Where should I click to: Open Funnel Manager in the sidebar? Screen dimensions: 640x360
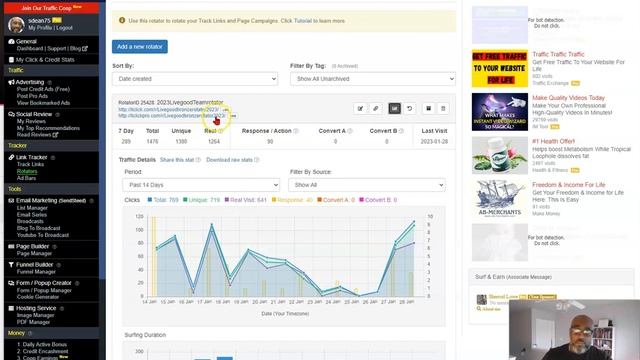point(36,272)
